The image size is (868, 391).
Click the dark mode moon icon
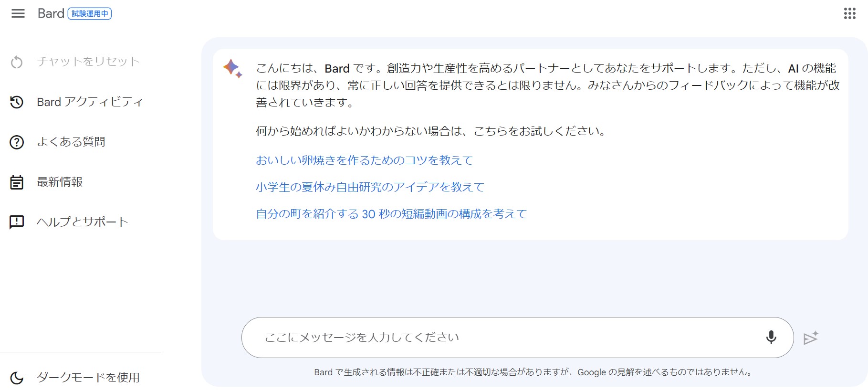[17, 378]
